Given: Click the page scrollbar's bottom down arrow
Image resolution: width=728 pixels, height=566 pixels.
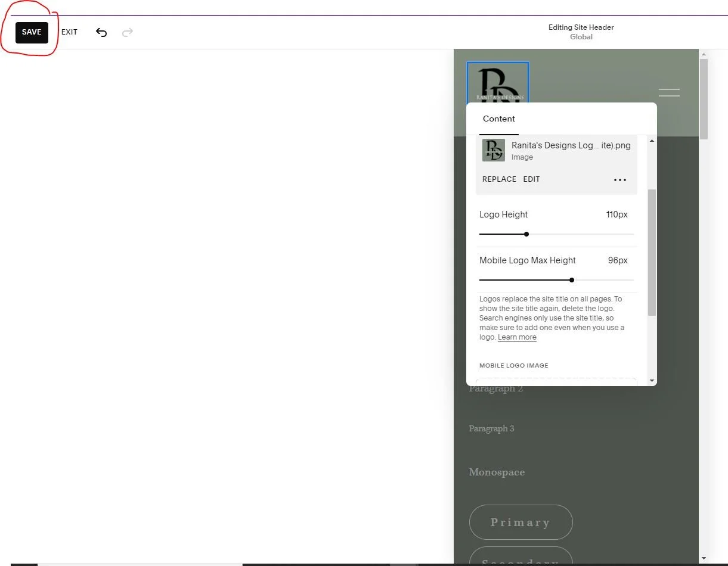Looking at the screenshot, I should pyautogui.click(x=704, y=558).
